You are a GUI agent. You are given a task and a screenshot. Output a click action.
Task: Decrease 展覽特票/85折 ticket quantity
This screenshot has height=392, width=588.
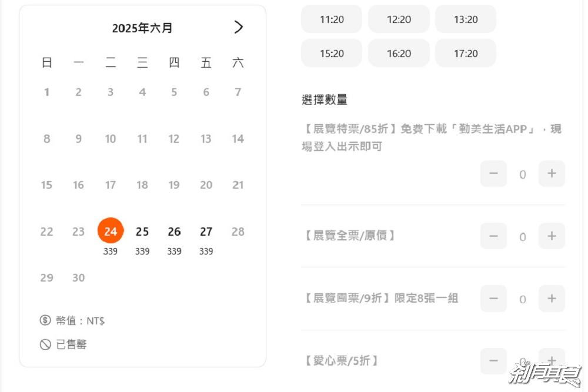(493, 174)
